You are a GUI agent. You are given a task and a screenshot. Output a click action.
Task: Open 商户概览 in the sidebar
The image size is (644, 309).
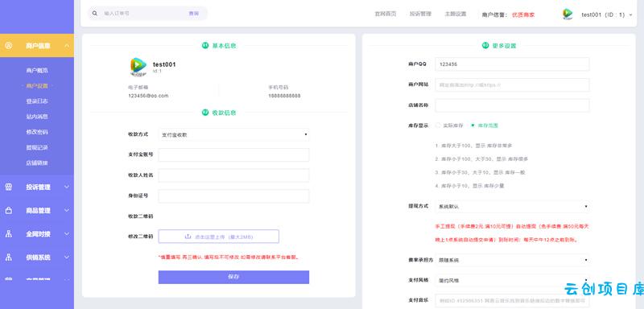tap(37, 71)
